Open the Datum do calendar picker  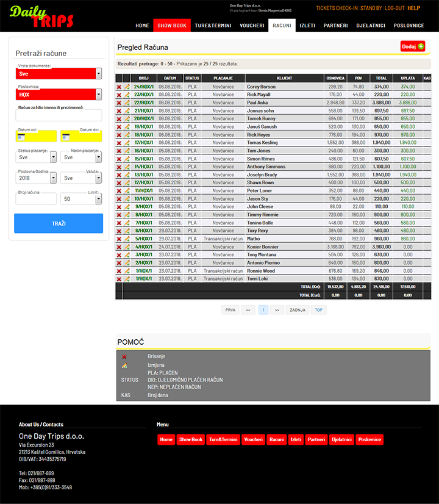(66, 137)
